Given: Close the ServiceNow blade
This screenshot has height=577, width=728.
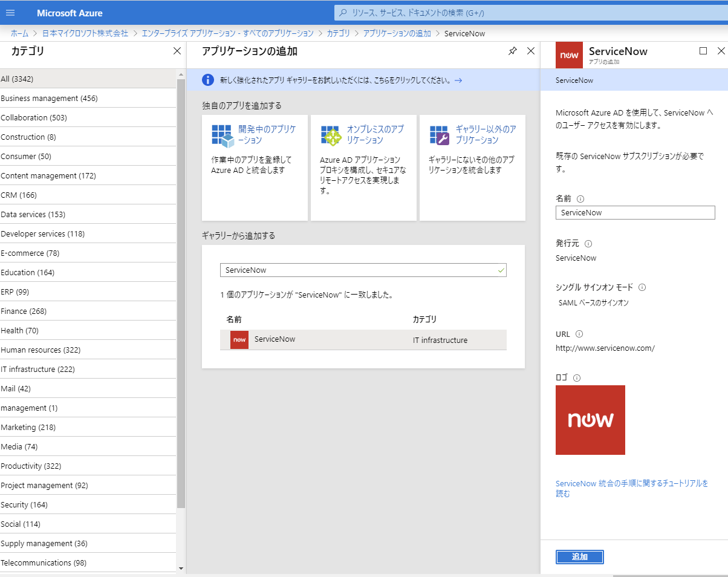Looking at the screenshot, I should (721, 51).
